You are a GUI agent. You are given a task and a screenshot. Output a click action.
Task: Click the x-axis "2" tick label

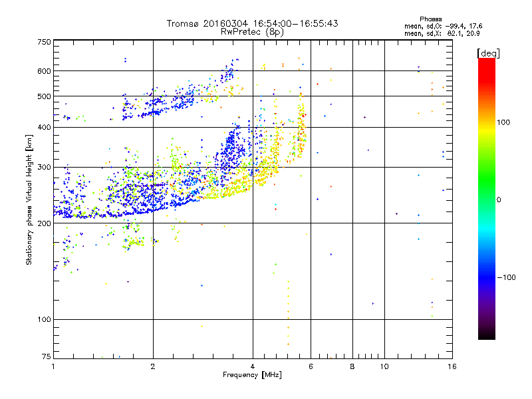coord(153,366)
